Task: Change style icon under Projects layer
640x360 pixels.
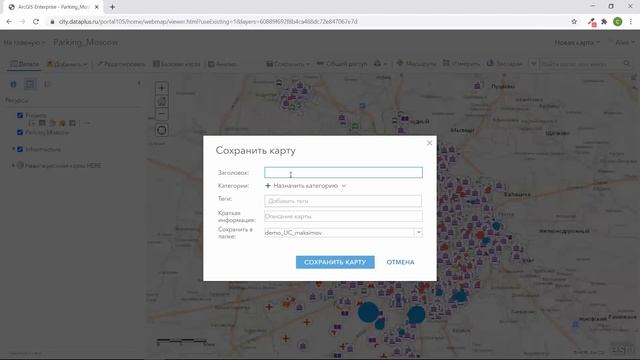Action: pos(52,123)
